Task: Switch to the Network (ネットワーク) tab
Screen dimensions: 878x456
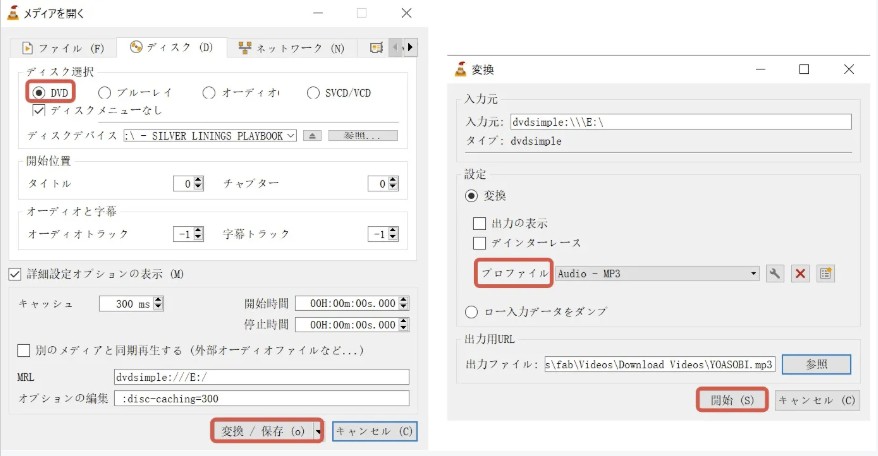Action: coord(292,48)
